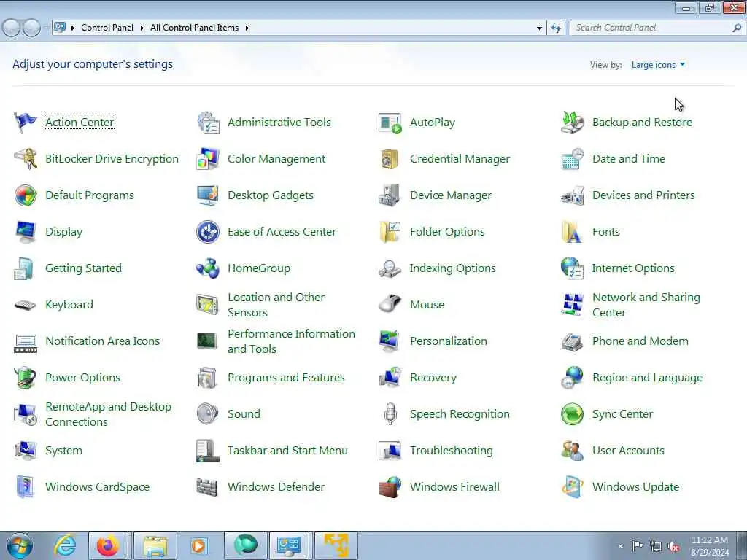Launch Firefox from the taskbar

coord(108,545)
